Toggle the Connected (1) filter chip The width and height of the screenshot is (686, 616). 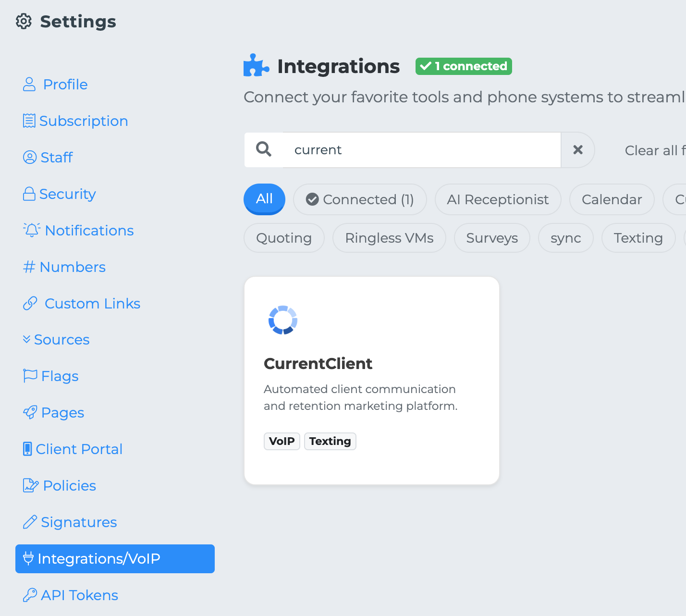[360, 199]
